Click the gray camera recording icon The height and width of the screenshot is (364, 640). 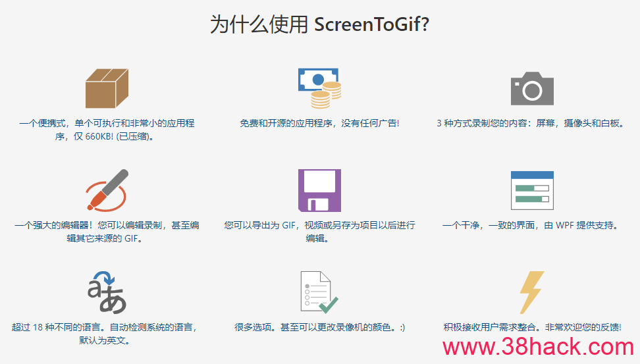532,88
